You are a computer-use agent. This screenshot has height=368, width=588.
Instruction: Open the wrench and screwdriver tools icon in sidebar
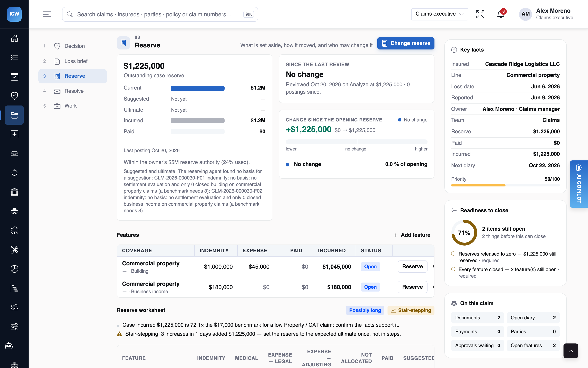click(14, 250)
